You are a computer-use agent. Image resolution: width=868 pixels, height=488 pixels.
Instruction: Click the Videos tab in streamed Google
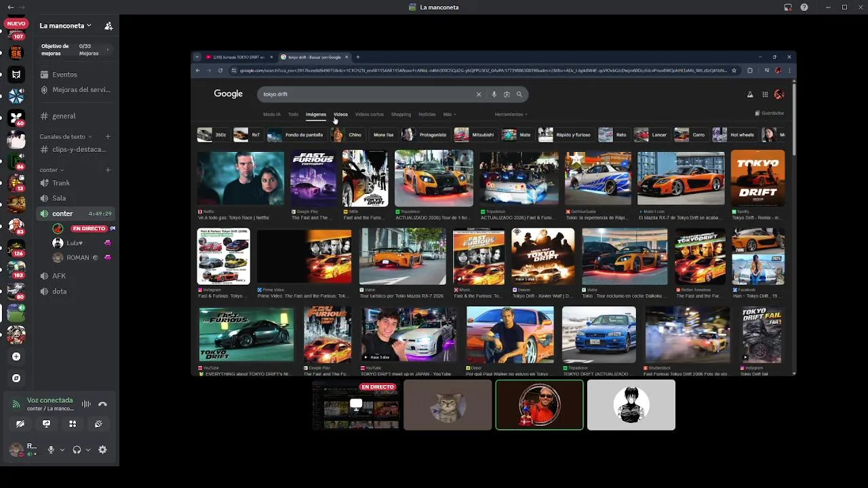pyautogui.click(x=340, y=115)
